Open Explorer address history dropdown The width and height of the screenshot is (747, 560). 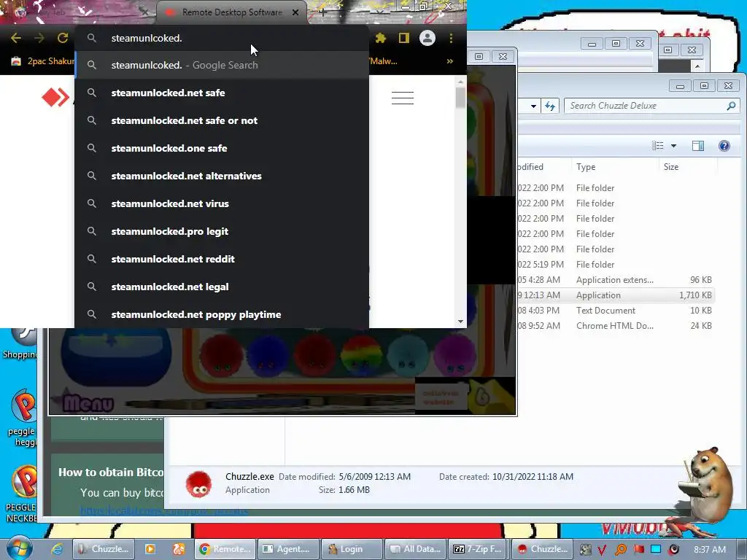click(533, 106)
